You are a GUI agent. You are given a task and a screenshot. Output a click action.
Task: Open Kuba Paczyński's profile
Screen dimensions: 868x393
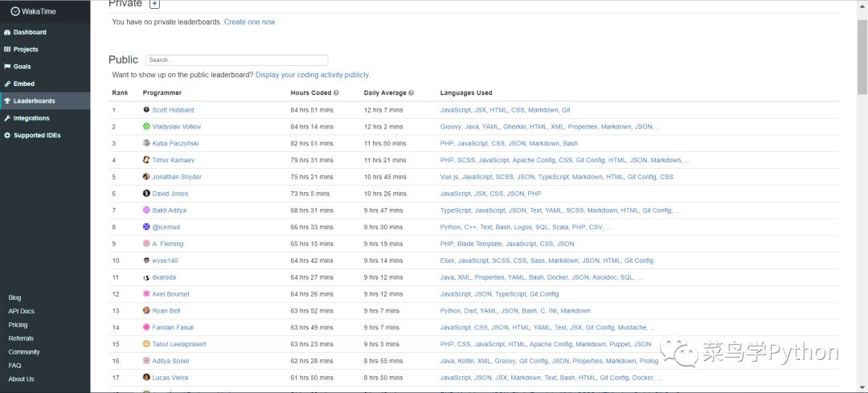pyautogui.click(x=175, y=143)
